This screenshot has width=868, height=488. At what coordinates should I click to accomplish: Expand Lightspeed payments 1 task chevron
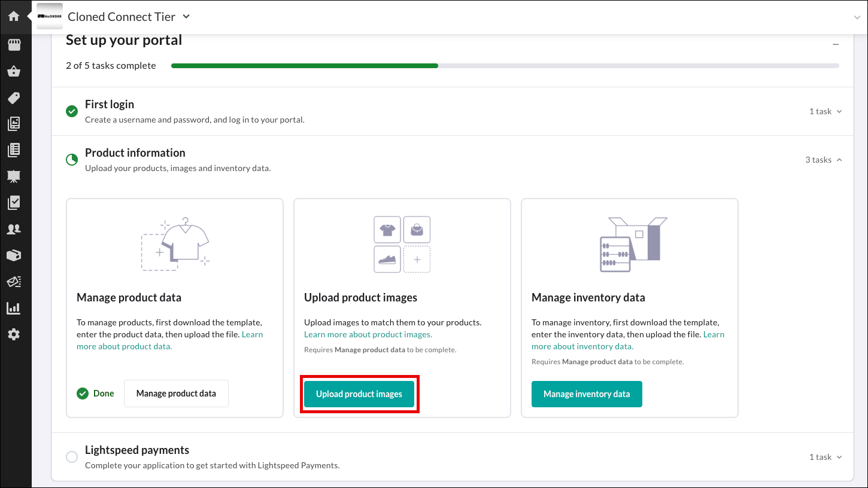click(x=839, y=457)
